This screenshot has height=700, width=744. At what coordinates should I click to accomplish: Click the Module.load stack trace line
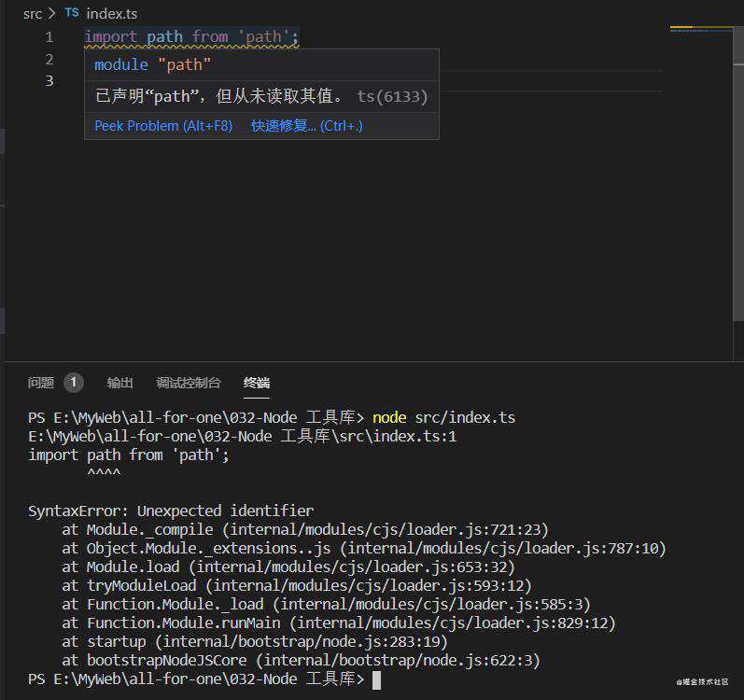[x=288, y=567]
